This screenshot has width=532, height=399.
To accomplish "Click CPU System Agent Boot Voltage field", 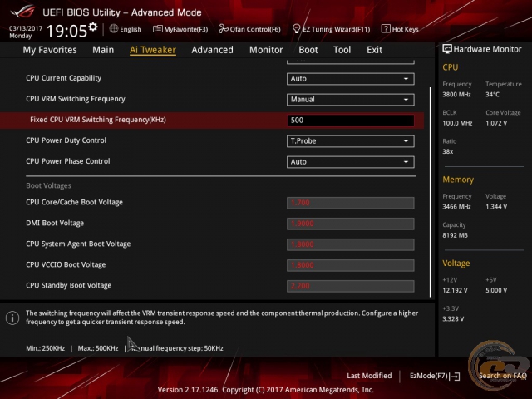I will tap(351, 244).
